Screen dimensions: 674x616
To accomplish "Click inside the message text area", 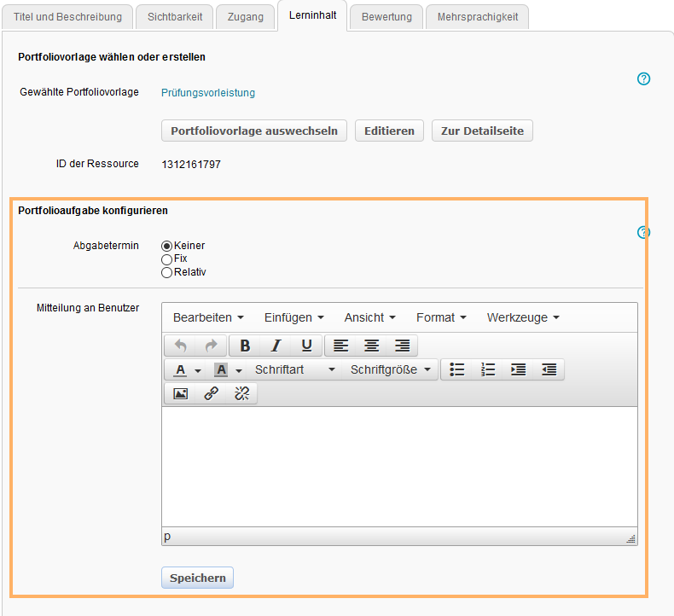I will tap(398, 465).
